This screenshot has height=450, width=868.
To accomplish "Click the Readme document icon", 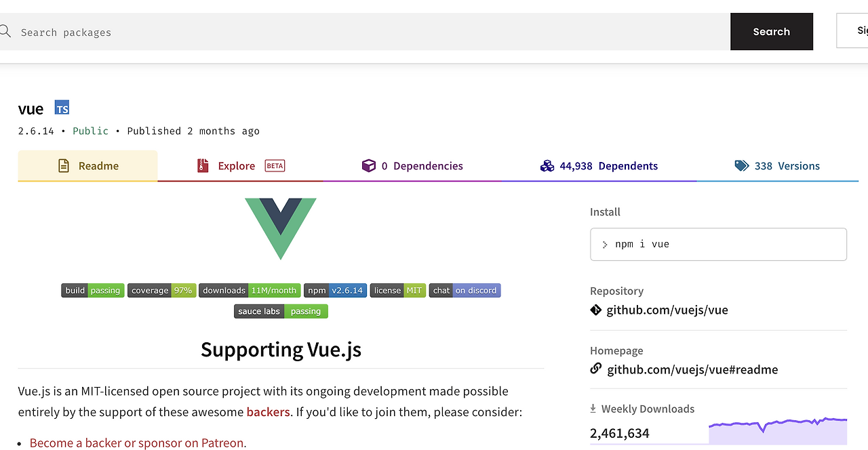I will pyautogui.click(x=64, y=166).
